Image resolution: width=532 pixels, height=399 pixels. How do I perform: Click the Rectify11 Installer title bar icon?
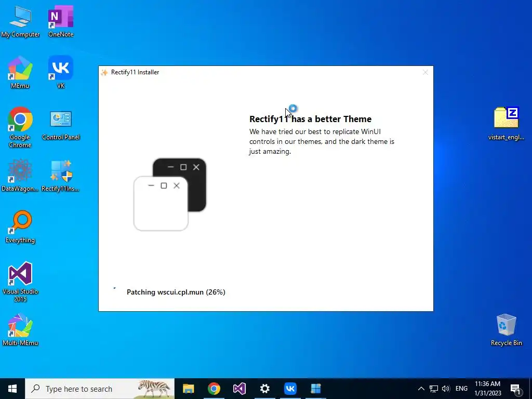104,72
